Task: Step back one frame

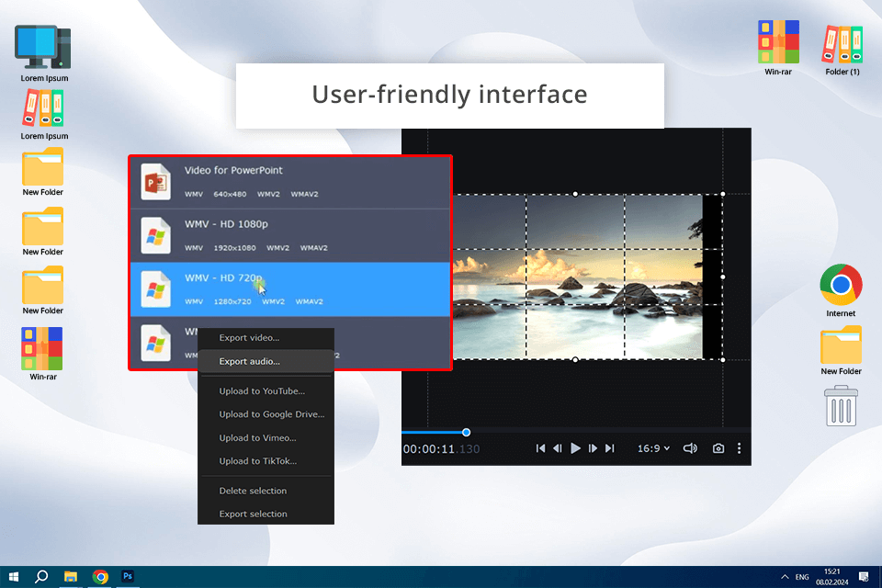Action: [x=558, y=448]
